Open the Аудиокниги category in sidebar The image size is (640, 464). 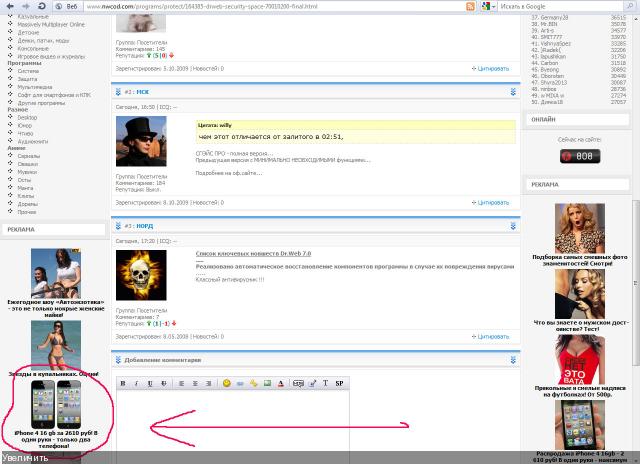pos(33,141)
